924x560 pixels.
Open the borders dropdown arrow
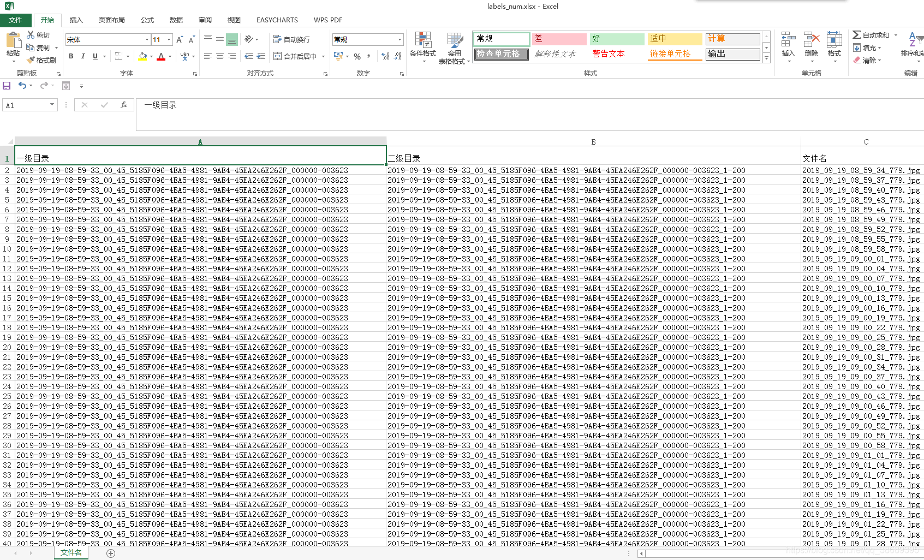pyautogui.click(x=128, y=56)
